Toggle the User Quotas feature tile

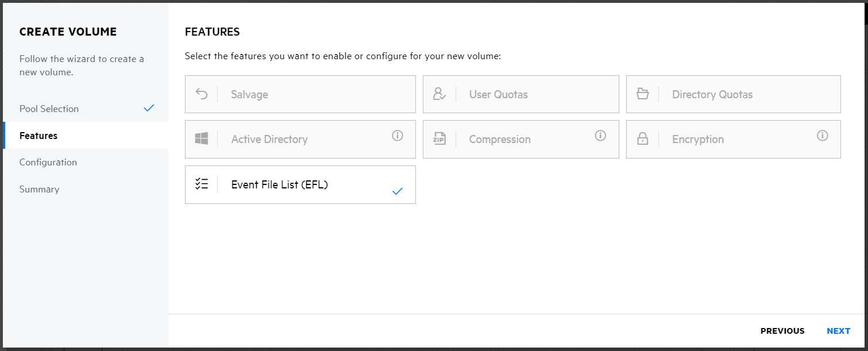point(520,94)
